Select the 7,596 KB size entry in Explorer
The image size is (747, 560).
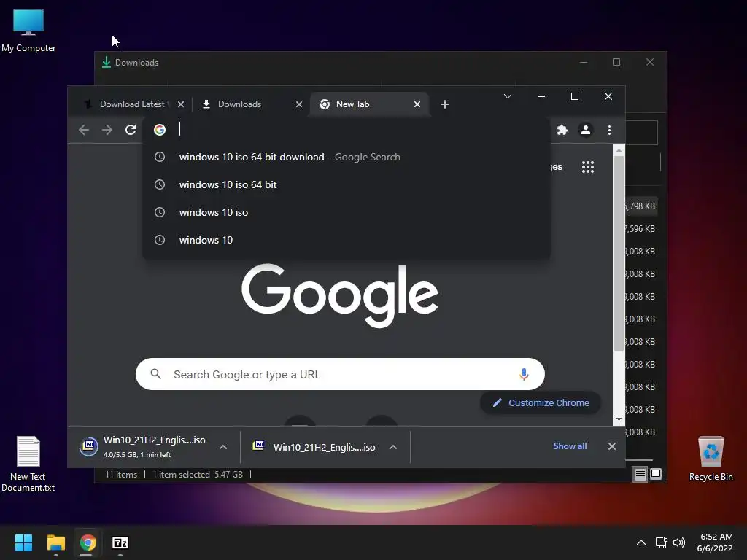coord(640,228)
